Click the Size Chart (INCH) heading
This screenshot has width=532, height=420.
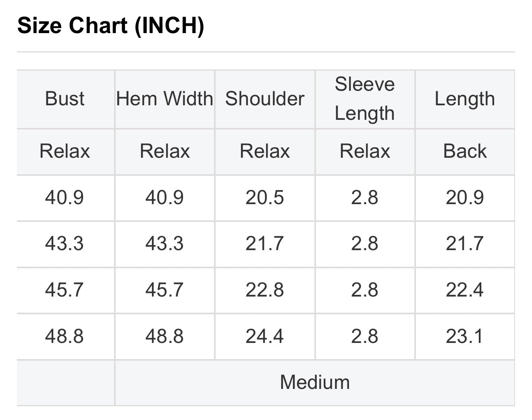click(111, 26)
